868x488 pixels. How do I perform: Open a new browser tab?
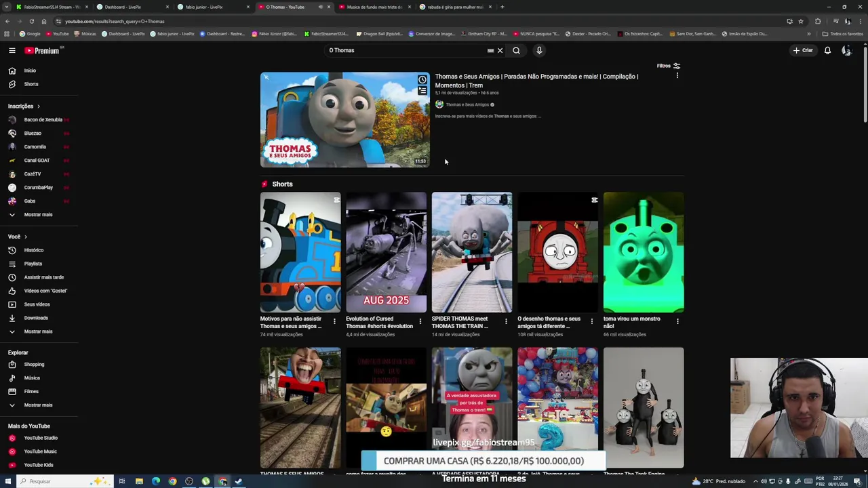point(502,7)
